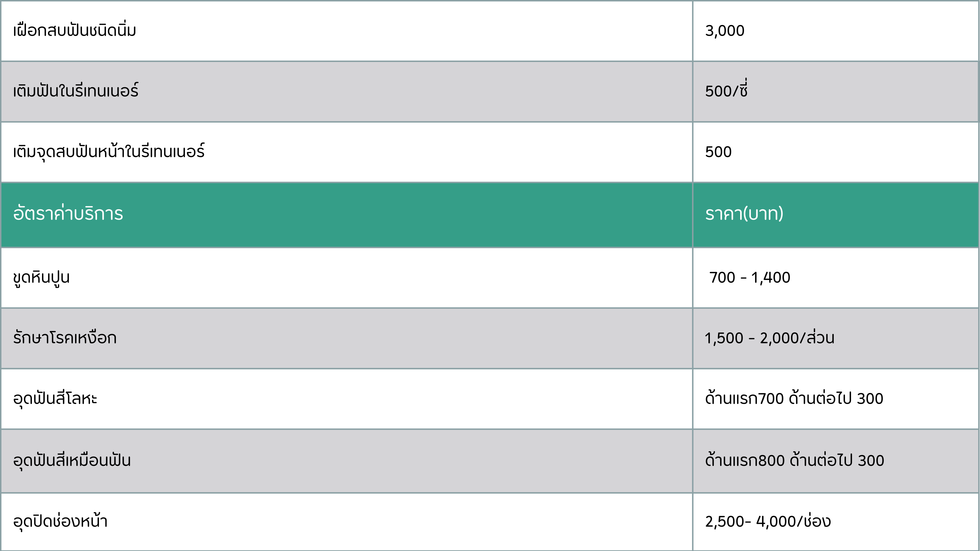
Task: Select the 500/ซี่ price text
Action: (x=726, y=90)
